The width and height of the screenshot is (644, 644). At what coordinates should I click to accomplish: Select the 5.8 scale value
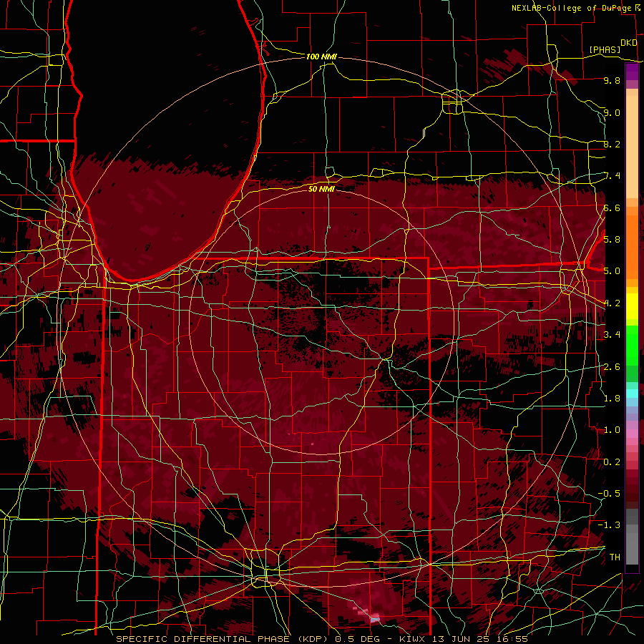click(x=612, y=239)
